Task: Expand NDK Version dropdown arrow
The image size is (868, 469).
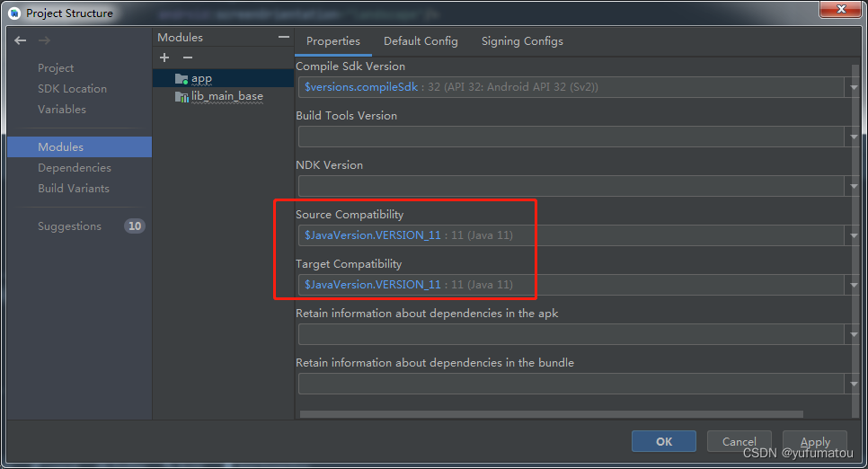Action: click(x=853, y=186)
